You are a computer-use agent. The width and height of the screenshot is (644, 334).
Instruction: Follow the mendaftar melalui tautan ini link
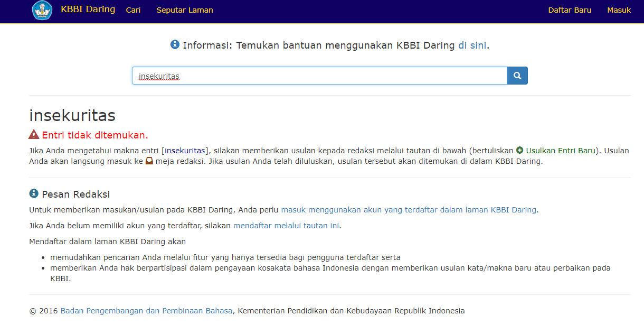coord(286,226)
